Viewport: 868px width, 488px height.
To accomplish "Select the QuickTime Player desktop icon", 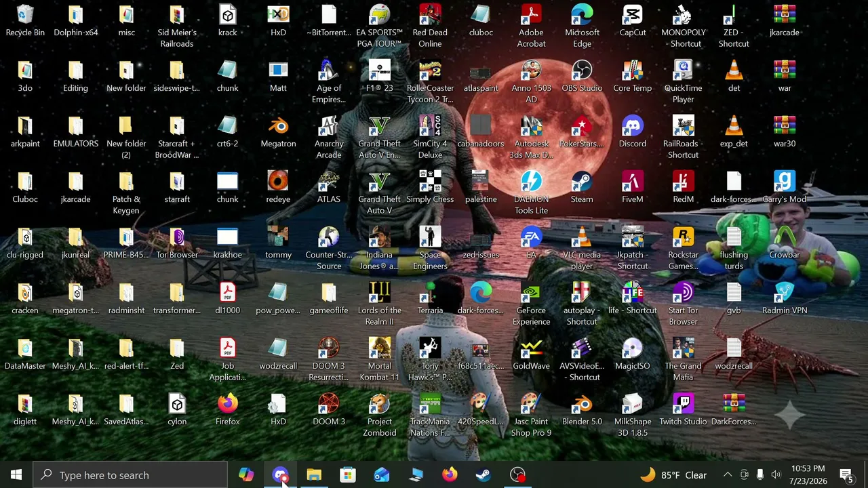I will tap(684, 82).
